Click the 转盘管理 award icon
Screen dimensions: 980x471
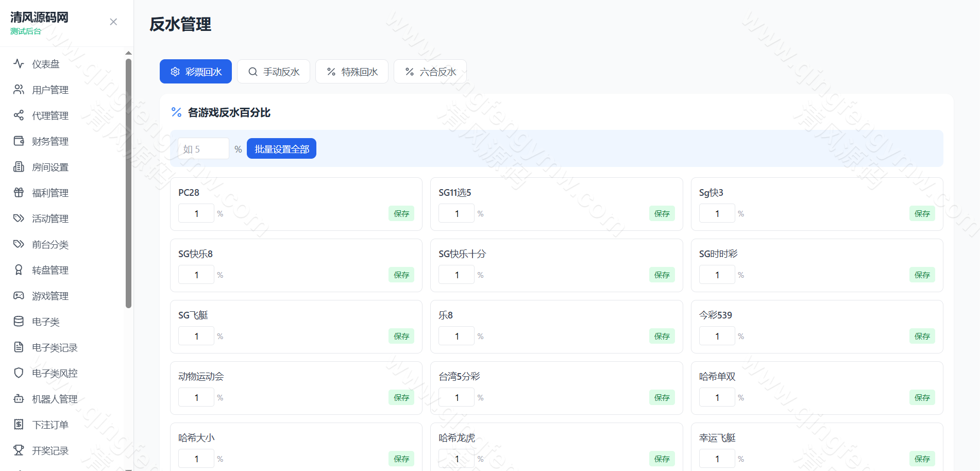19,270
